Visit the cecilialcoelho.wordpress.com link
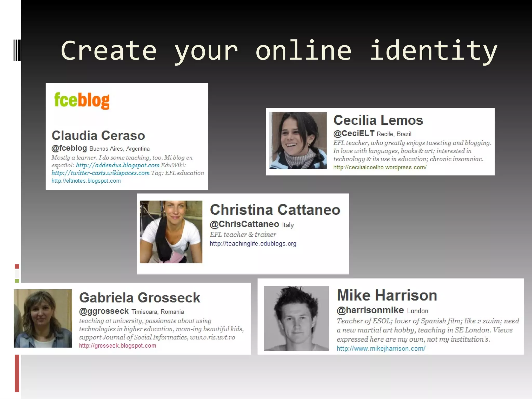The image size is (532, 399). coord(380,167)
